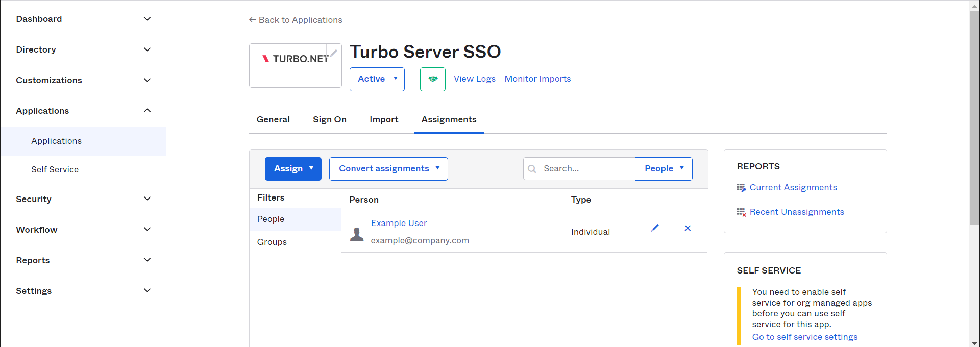Select the Groups filter

[272, 242]
